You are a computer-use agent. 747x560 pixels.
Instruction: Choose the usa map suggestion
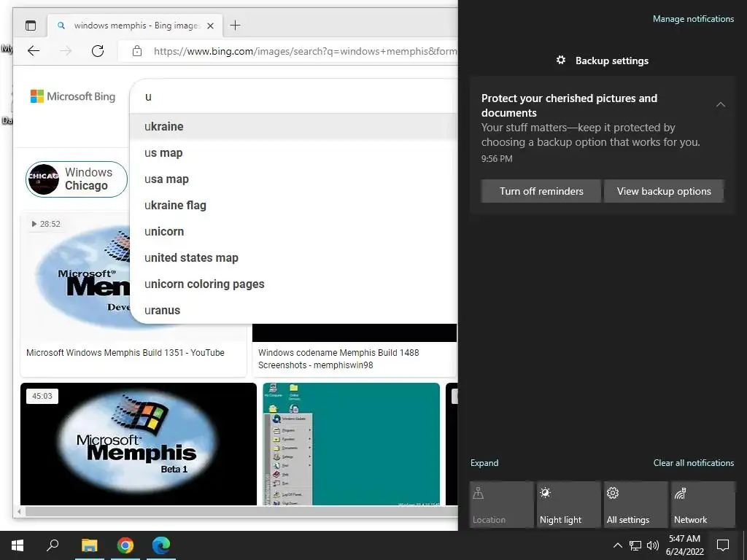[x=294, y=179]
